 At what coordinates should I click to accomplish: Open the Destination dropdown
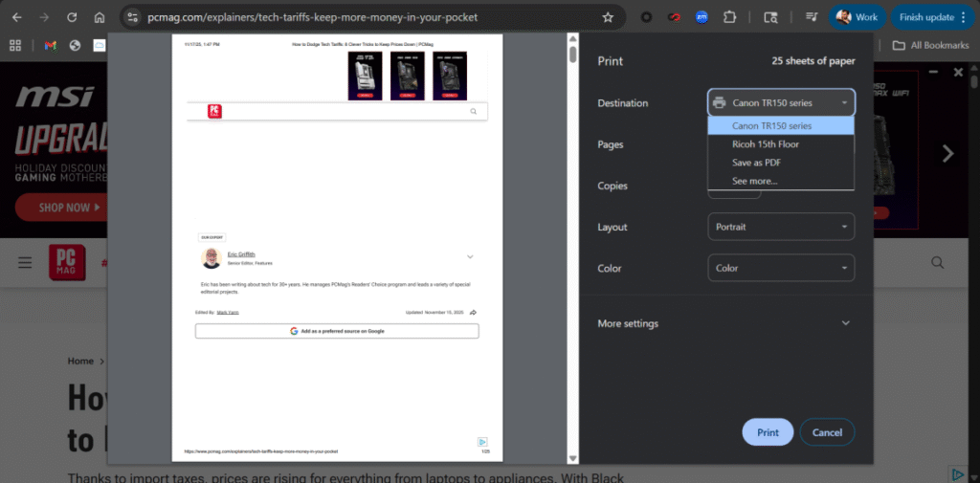click(x=780, y=103)
